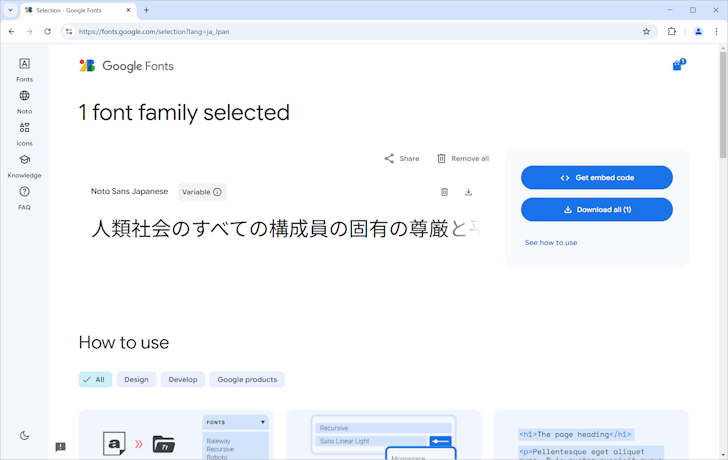
Task: Select the All filter chip
Action: click(x=95, y=379)
